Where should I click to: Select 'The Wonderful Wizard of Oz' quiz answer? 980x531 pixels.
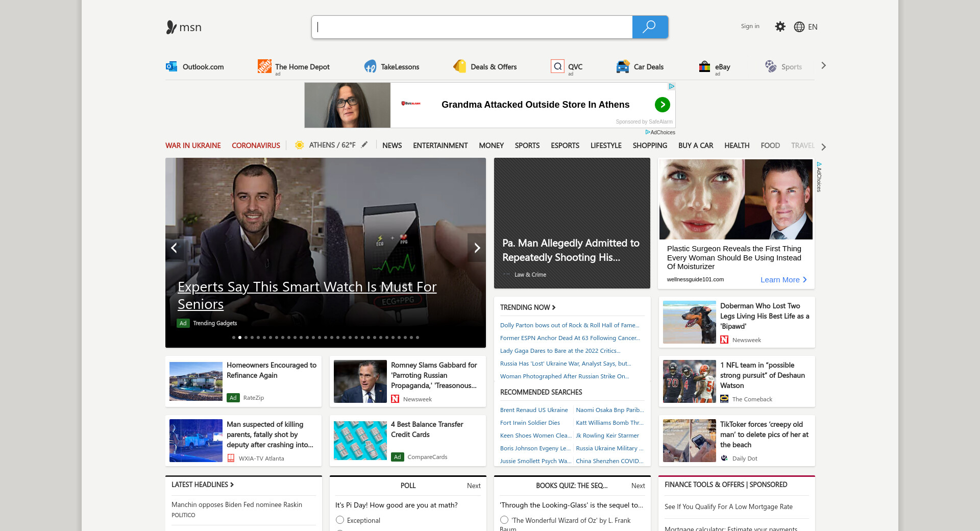pos(504,520)
